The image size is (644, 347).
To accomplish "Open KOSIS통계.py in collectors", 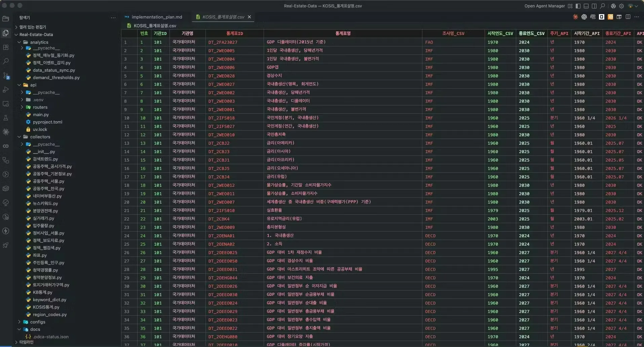I will coord(46,307).
